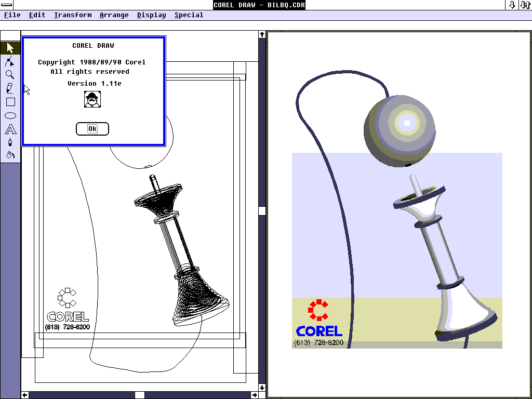Click the wireframe phone number text
Screen dimensions: 532x399
[x=68, y=327]
